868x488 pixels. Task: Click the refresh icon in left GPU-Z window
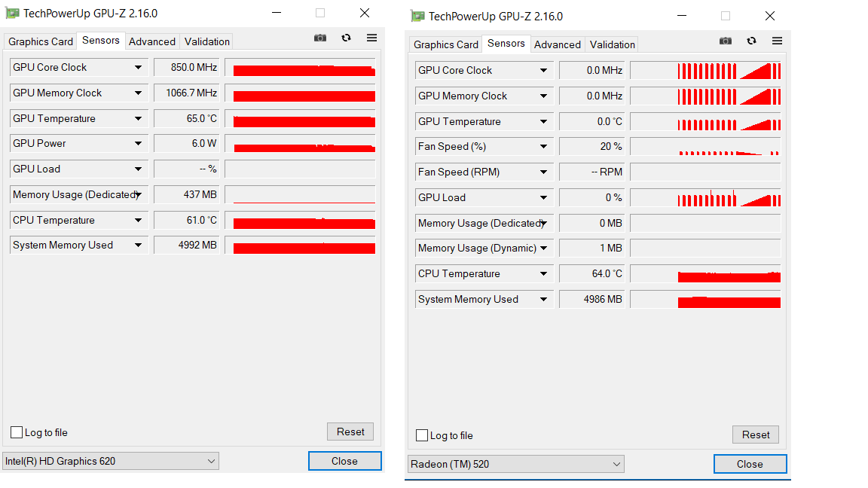[x=346, y=38]
